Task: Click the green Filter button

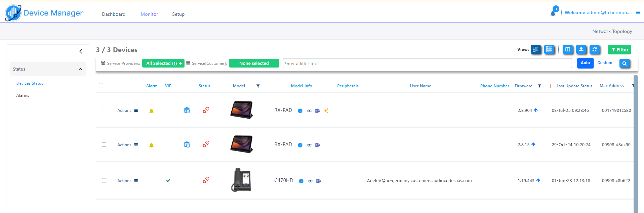Action: [x=619, y=50]
